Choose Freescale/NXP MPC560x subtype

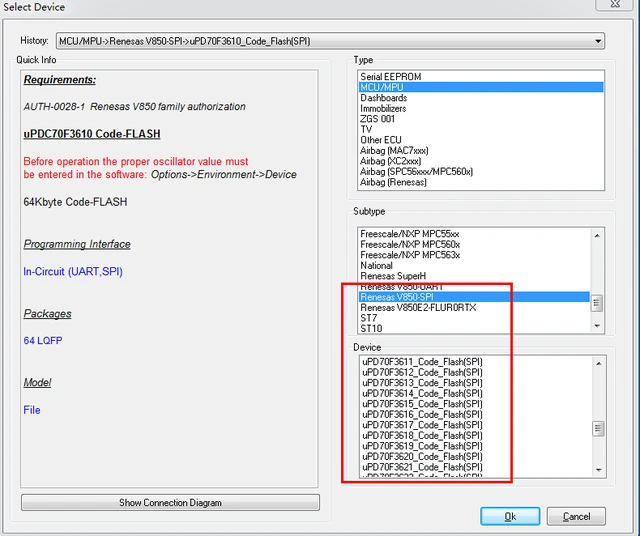pyautogui.click(x=474, y=245)
